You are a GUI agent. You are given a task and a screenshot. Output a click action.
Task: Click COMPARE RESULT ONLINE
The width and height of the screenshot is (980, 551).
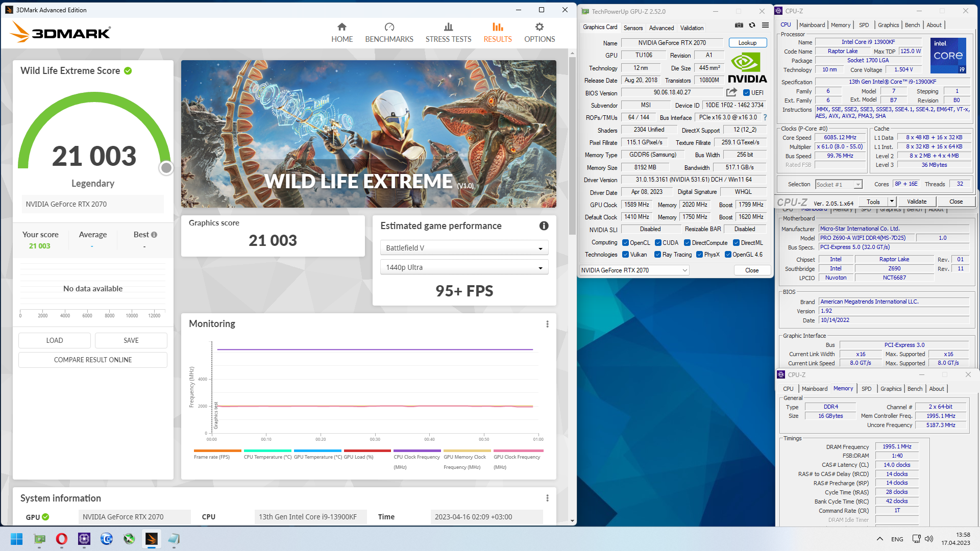[93, 360]
